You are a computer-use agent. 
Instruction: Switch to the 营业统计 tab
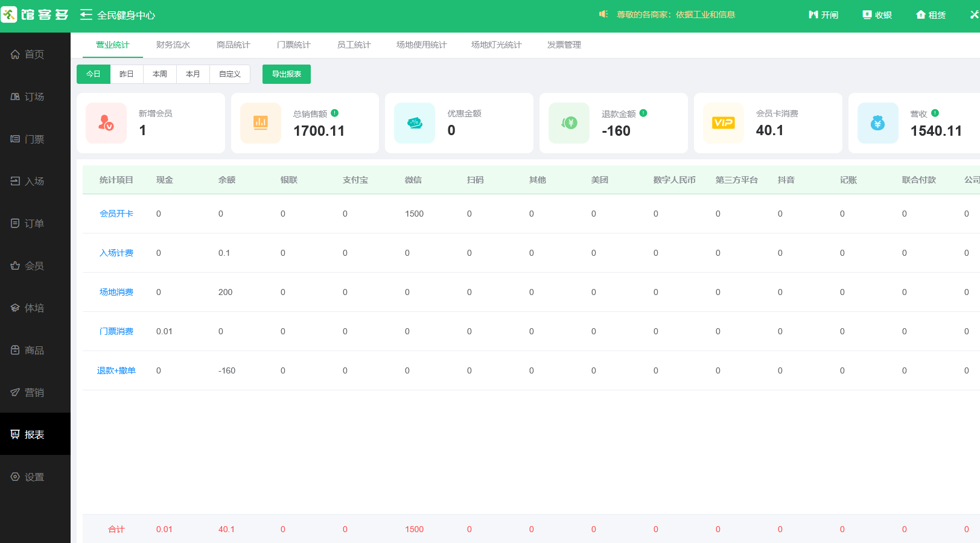click(x=113, y=45)
